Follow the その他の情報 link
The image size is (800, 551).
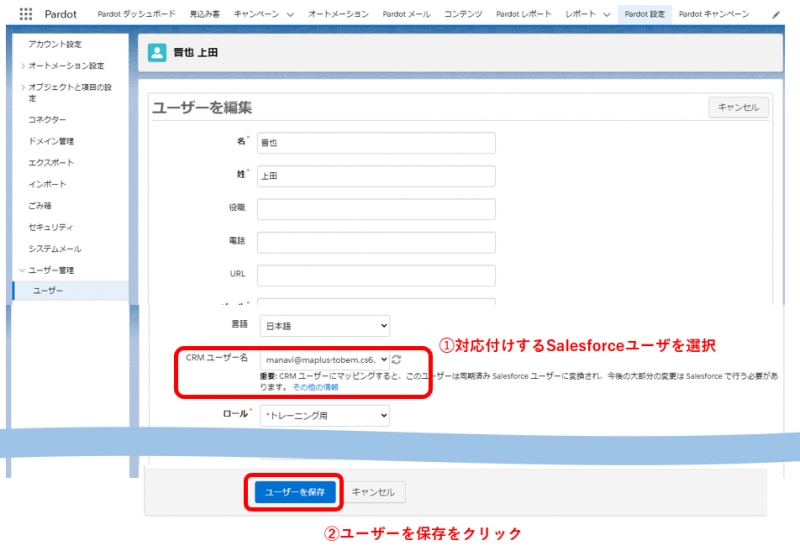click(315, 387)
